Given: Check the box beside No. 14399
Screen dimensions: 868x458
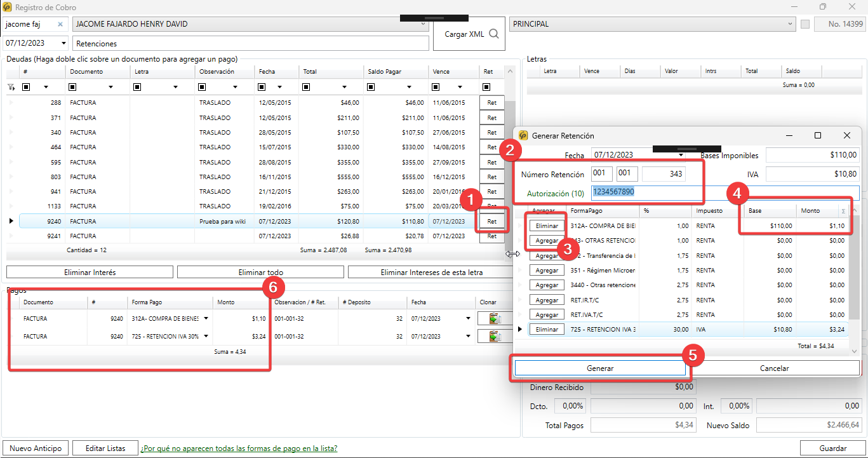Looking at the screenshot, I should click(x=805, y=24).
